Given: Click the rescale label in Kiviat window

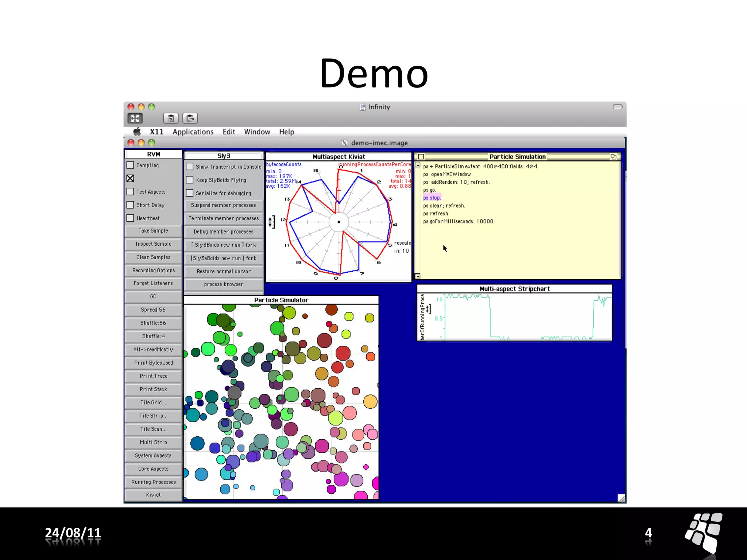Looking at the screenshot, I should [x=402, y=243].
